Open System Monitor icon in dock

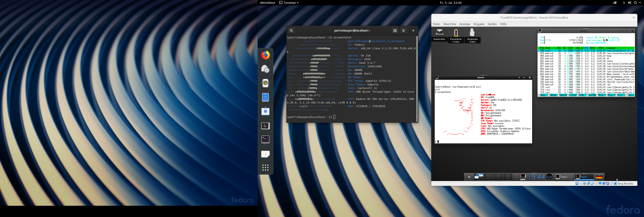click(x=265, y=126)
